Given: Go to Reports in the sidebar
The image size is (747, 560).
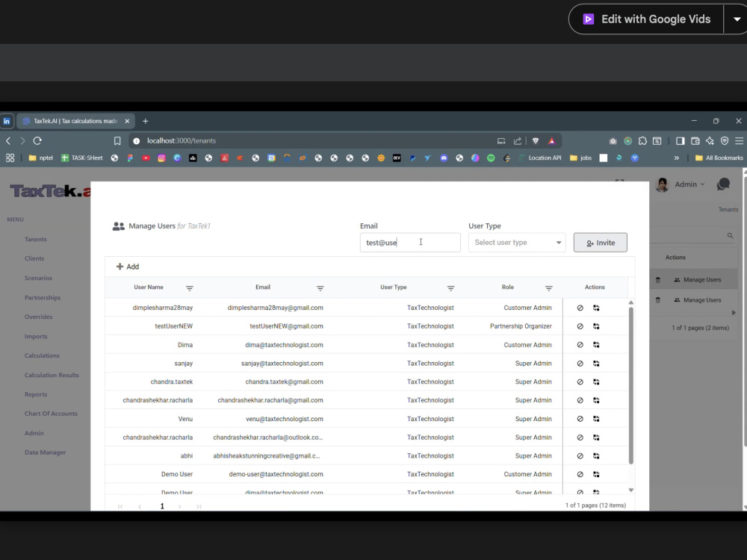Looking at the screenshot, I should 36,394.
